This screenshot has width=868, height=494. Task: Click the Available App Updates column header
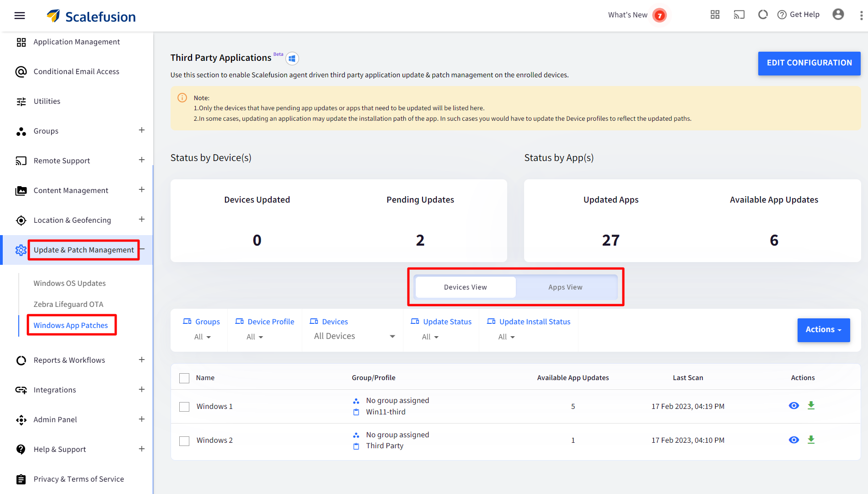tap(573, 378)
